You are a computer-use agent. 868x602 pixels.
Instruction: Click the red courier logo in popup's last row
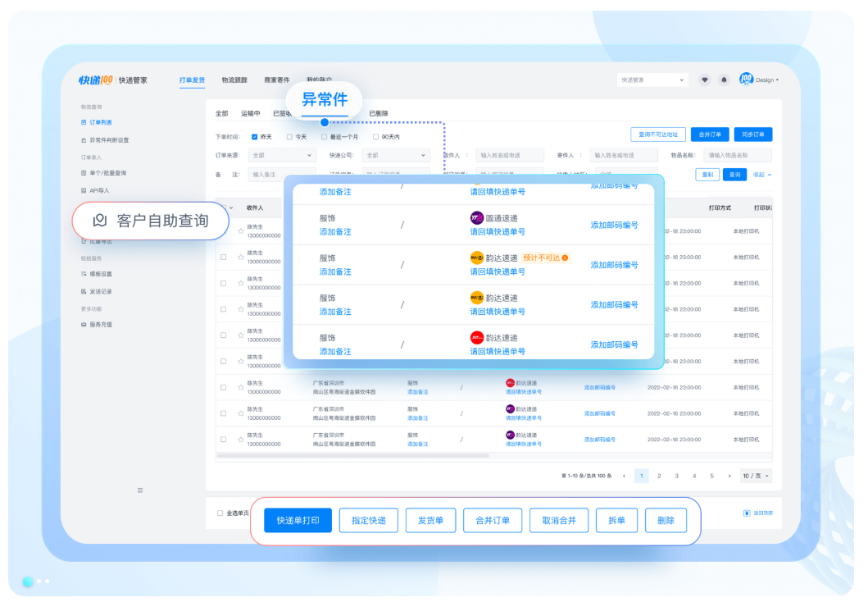[477, 337]
